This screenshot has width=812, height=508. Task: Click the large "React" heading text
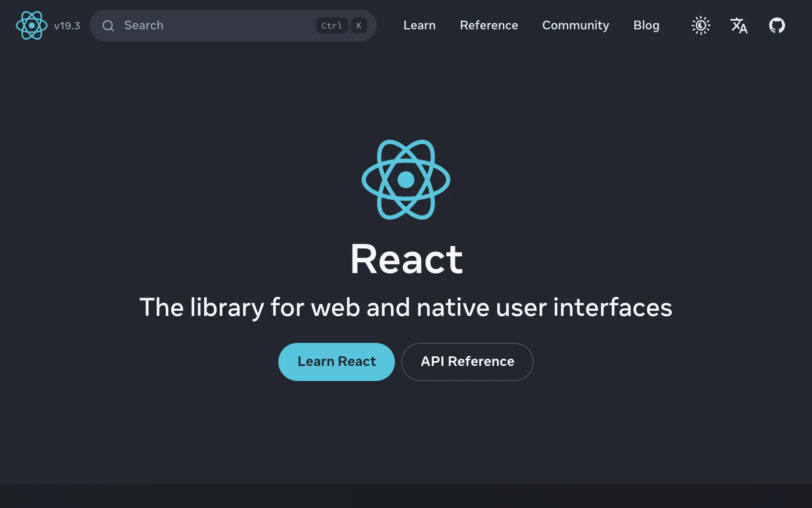[x=406, y=259]
